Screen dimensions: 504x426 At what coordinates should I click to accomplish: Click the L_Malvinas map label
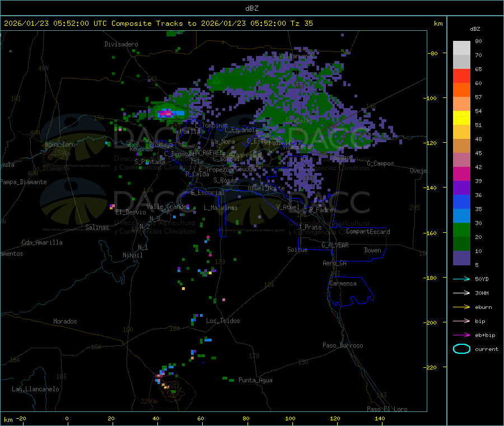[221, 208]
